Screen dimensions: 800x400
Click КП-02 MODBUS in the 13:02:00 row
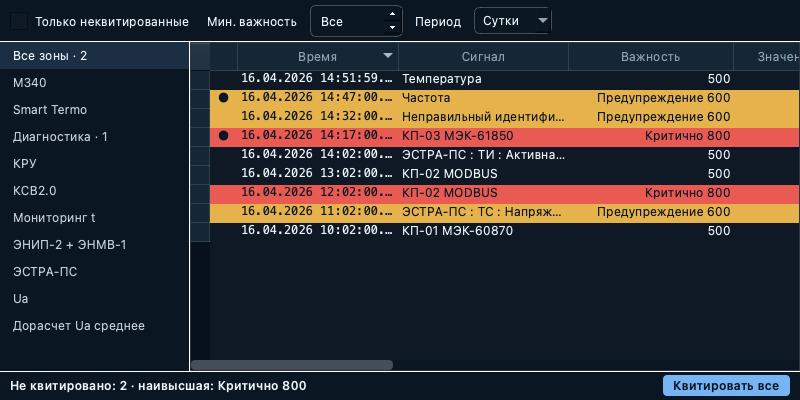point(483,174)
